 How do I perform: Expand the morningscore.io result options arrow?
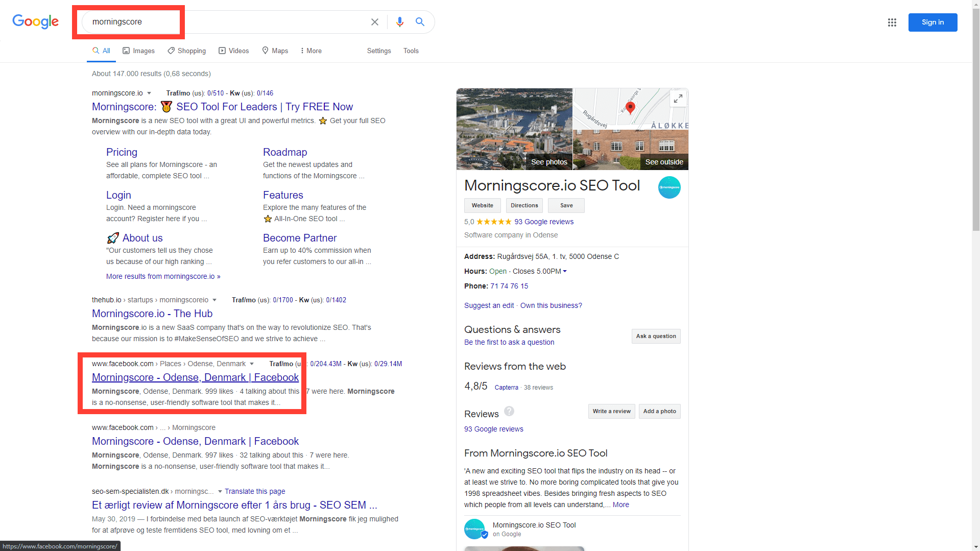149,93
